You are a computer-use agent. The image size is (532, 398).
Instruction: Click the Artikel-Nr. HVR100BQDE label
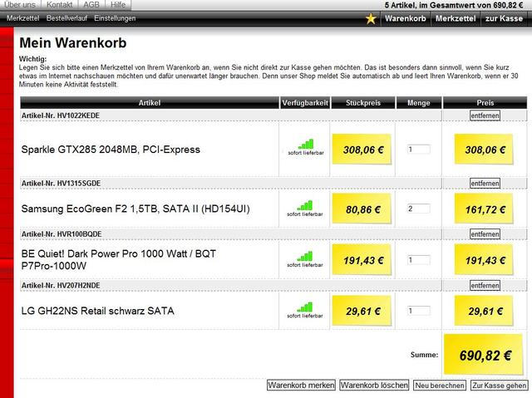tap(62, 234)
